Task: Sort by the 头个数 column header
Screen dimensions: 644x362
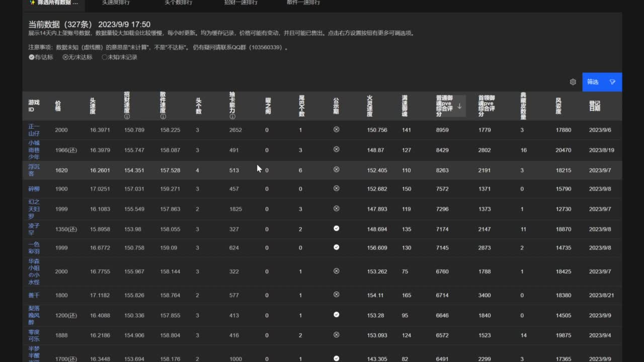Action: coord(199,106)
